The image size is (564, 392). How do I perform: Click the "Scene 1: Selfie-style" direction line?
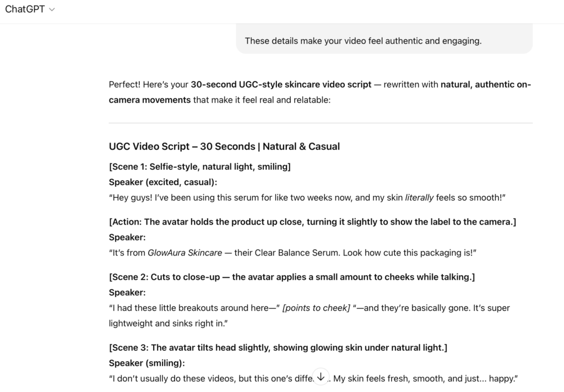point(199,166)
